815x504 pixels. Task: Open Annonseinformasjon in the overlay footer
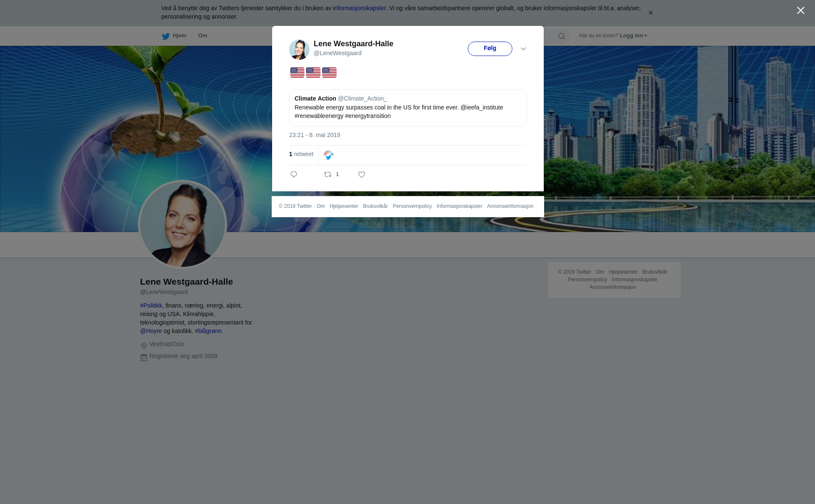[x=510, y=206]
